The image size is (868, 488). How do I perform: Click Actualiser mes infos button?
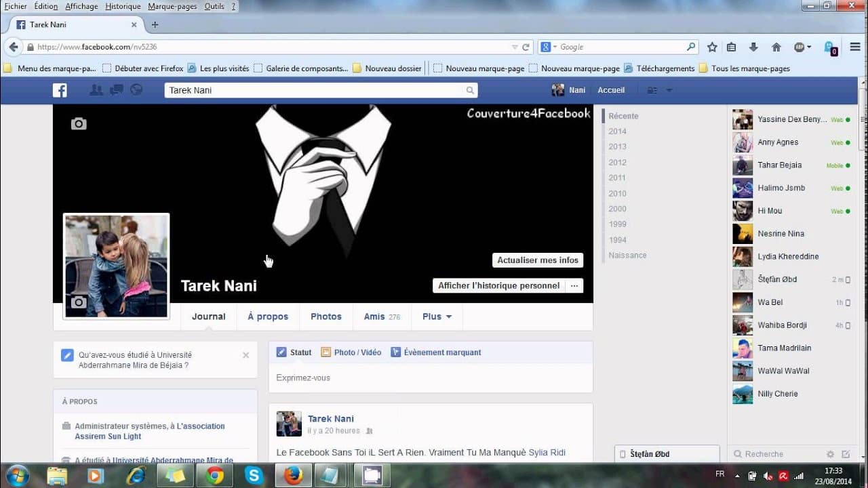(538, 260)
